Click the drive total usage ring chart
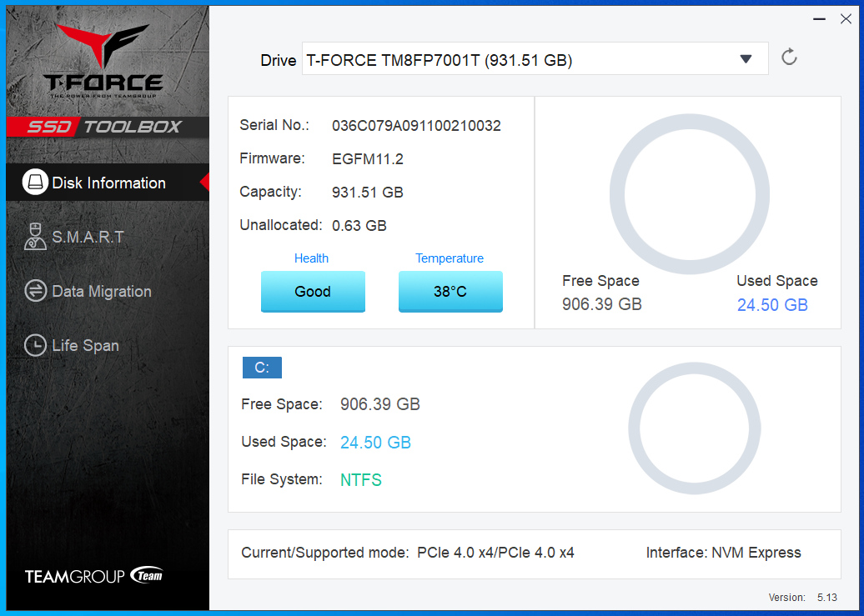The width and height of the screenshot is (864, 616). click(x=689, y=194)
